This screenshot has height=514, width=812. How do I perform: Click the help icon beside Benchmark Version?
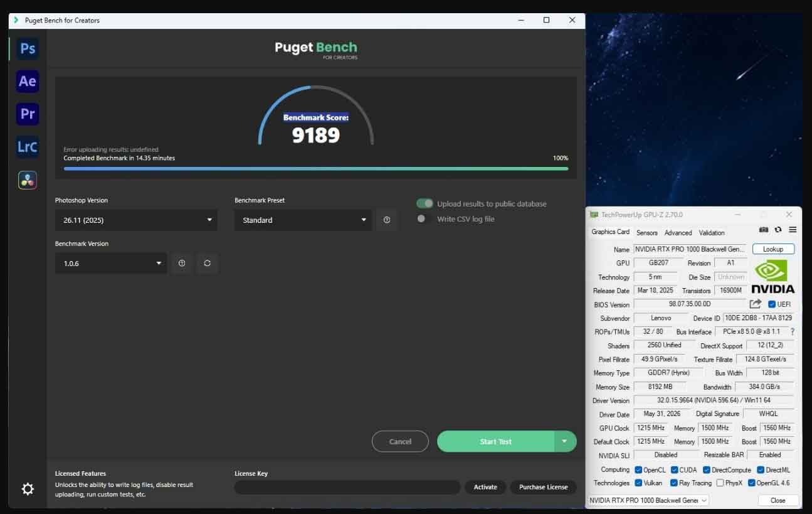click(182, 264)
